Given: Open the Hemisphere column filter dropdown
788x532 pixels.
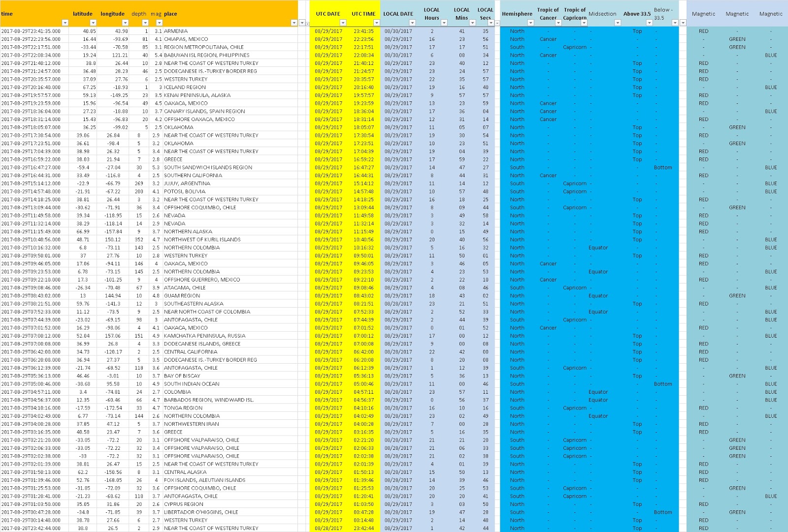Looking at the screenshot, I should 530,23.
